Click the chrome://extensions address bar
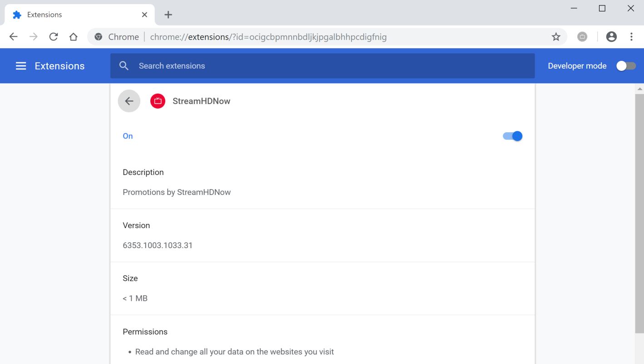 point(318,37)
